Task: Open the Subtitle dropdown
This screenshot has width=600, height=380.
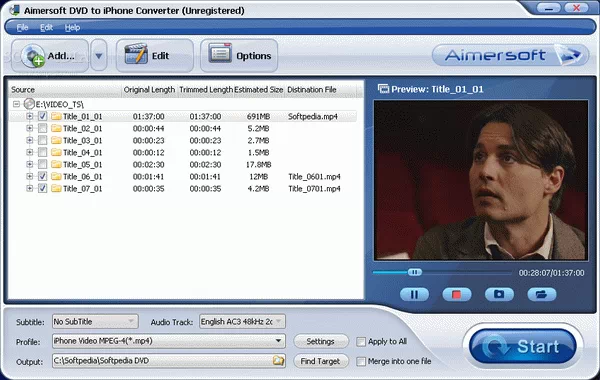Action: tap(95, 321)
